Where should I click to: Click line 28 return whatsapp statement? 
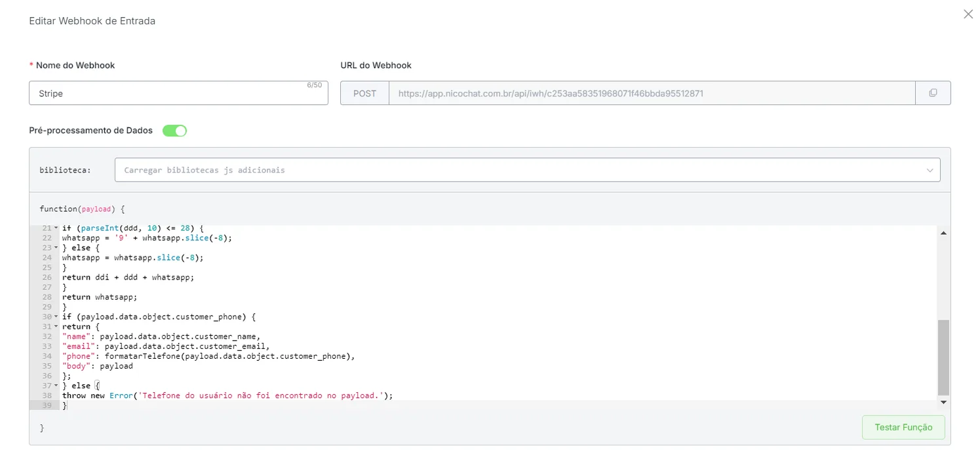point(100,297)
